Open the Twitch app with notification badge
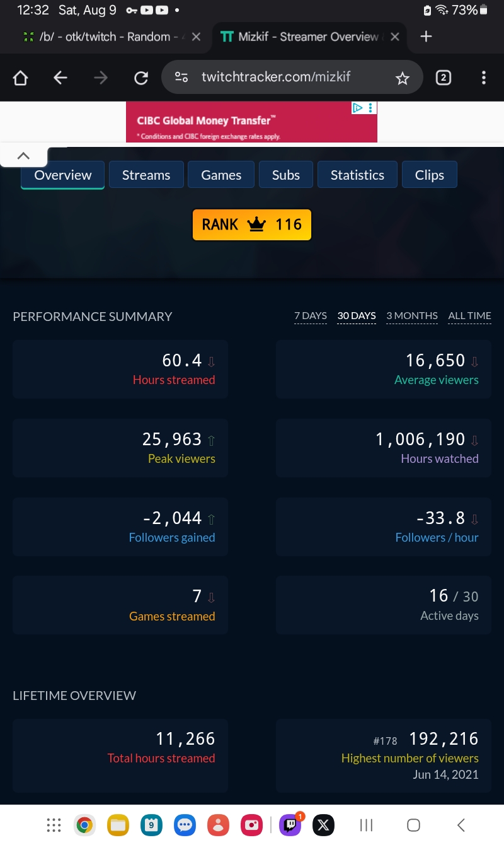The height and width of the screenshot is (845, 504). point(290,824)
